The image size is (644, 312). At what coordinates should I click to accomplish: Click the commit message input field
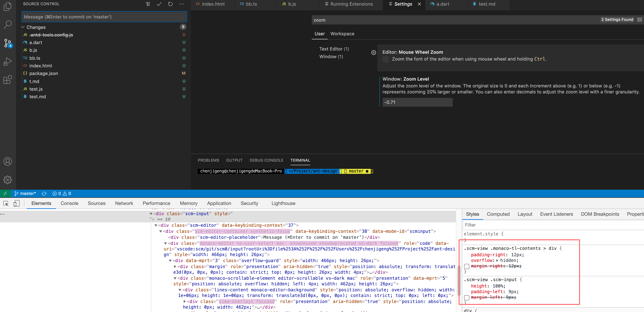(104, 17)
